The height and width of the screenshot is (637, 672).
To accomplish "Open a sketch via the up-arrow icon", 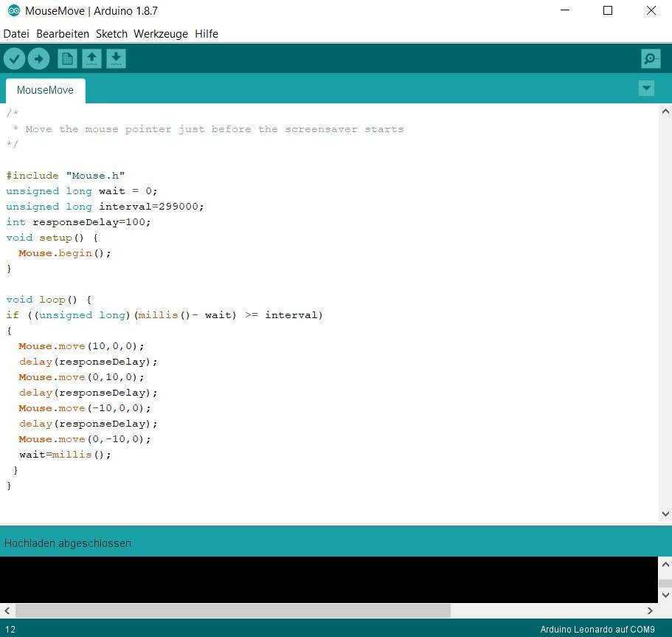I will pos(91,59).
